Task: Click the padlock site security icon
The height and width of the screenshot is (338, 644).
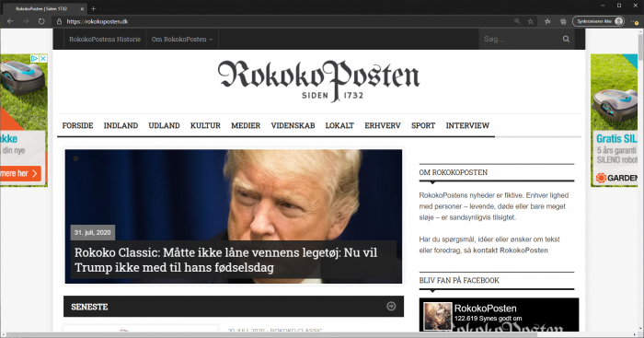Action: click(59, 21)
